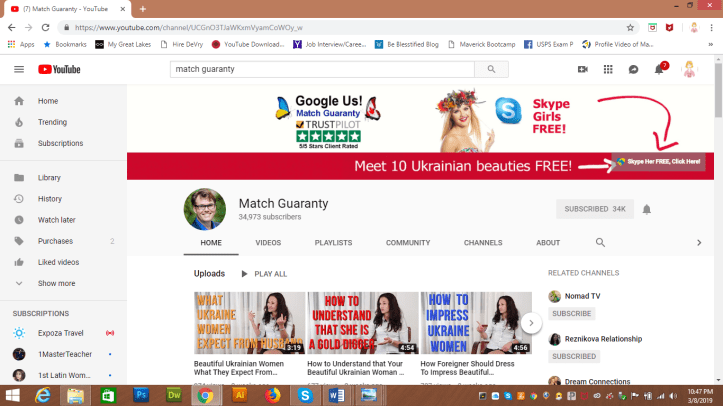
Task: Switch to the VIDEOS tab
Action: click(x=268, y=242)
